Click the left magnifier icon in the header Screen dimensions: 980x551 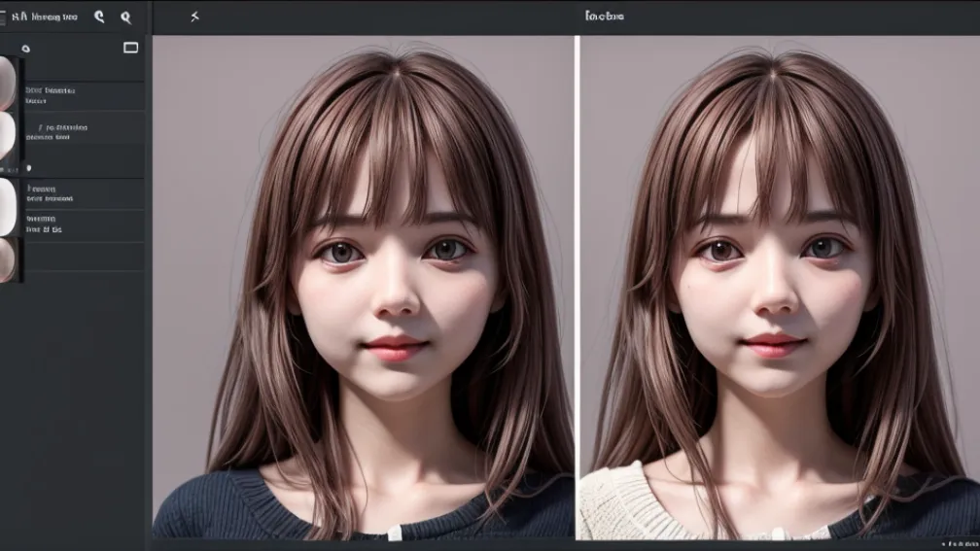[x=99, y=17]
